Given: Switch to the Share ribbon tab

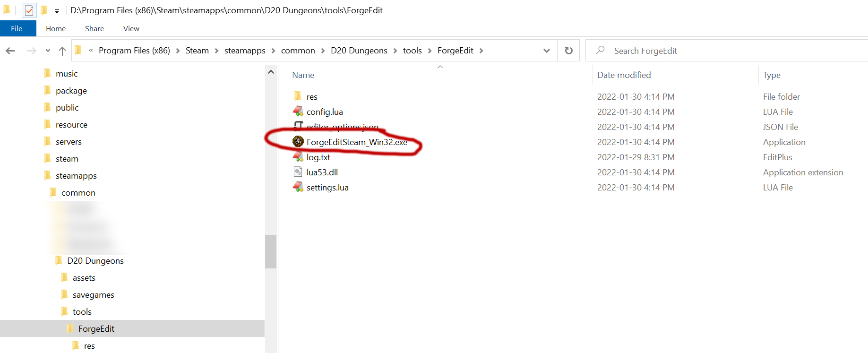Looking at the screenshot, I should click(x=95, y=28).
